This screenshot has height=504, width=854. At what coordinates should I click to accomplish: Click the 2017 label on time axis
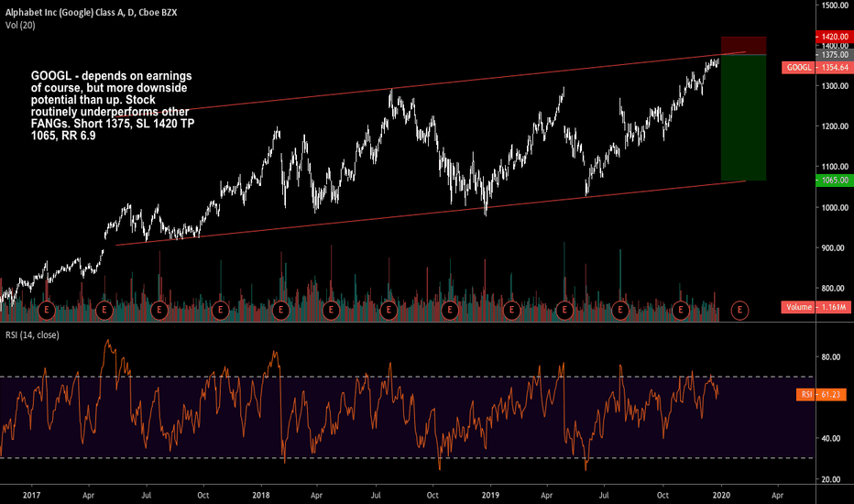31,495
